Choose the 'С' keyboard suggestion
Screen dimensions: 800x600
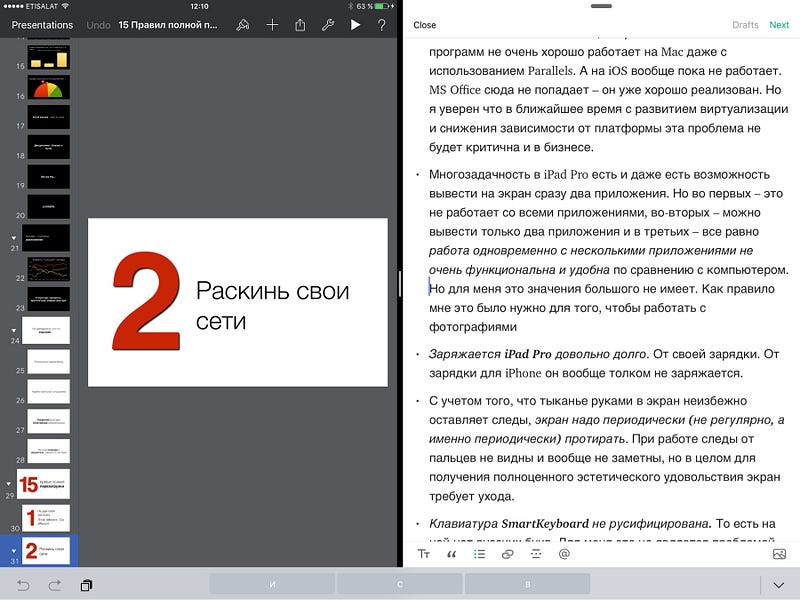pos(399,584)
